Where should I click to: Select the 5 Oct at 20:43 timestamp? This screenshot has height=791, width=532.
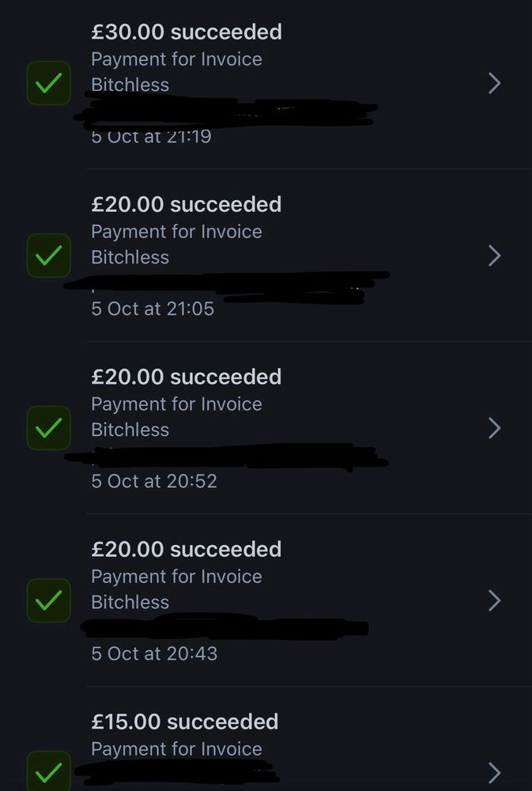point(154,653)
